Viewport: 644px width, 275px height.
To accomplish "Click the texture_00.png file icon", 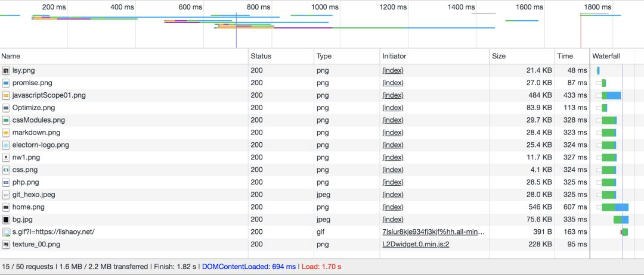I will (7, 244).
